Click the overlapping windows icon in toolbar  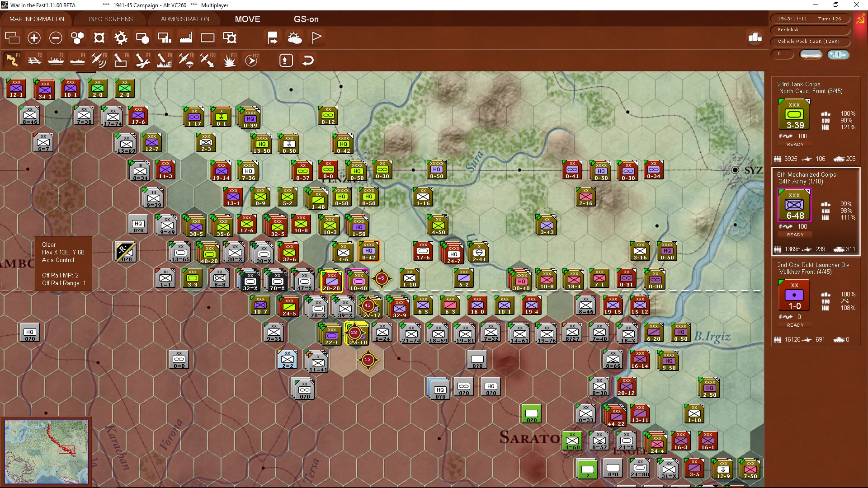(12, 38)
